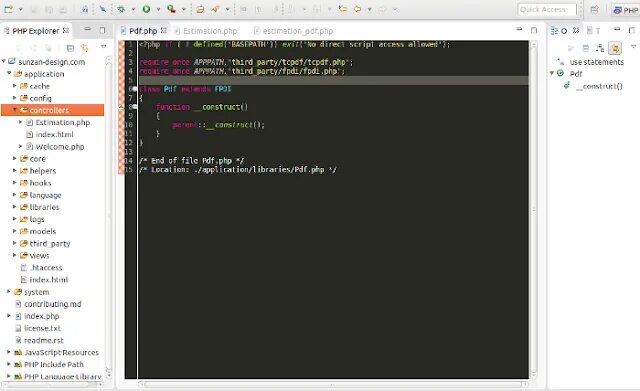The width and height of the screenshot is (640, 391).
Task: Expand the libraries folder
Action: [x=15, y=207]
